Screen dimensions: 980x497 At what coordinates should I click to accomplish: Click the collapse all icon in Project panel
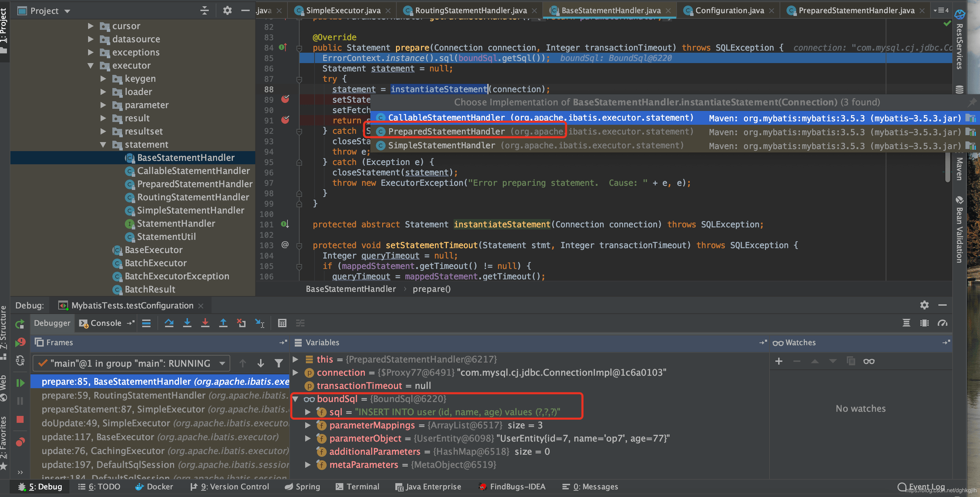(x=205, y=10)
